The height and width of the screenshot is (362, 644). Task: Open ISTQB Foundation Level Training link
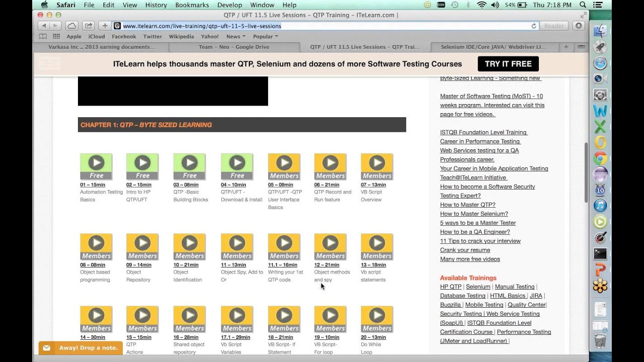tap(484, 132)
